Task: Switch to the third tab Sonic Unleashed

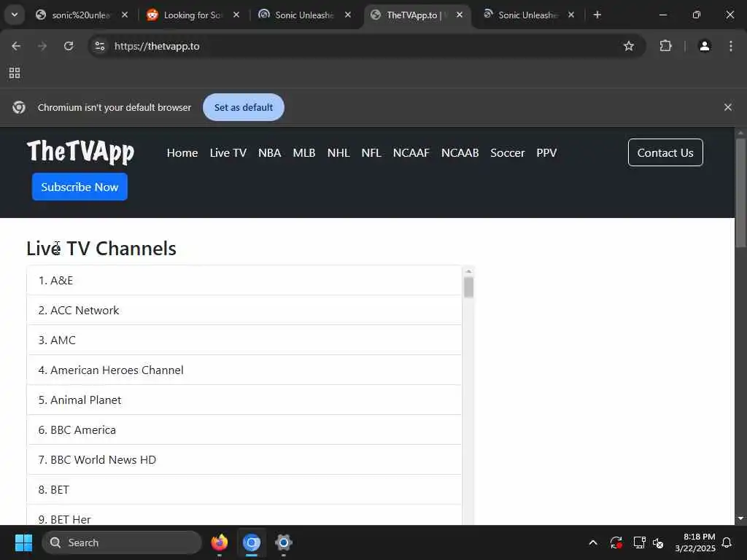Action: point(304,15)
